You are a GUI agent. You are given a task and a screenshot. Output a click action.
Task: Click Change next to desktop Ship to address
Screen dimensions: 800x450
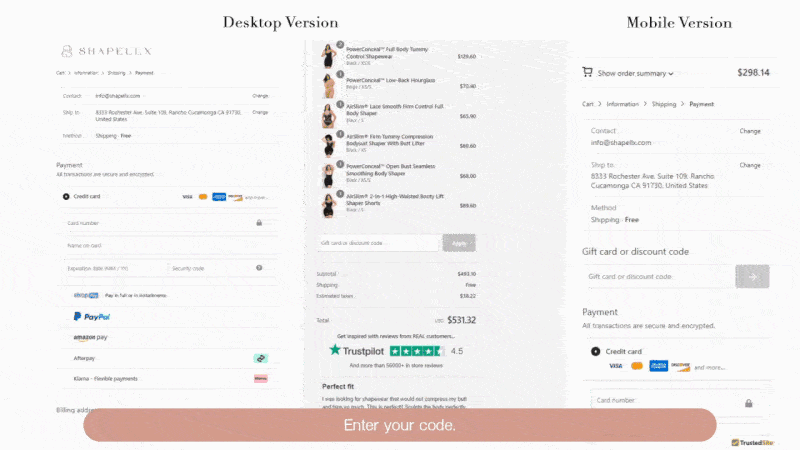[260, 112]
